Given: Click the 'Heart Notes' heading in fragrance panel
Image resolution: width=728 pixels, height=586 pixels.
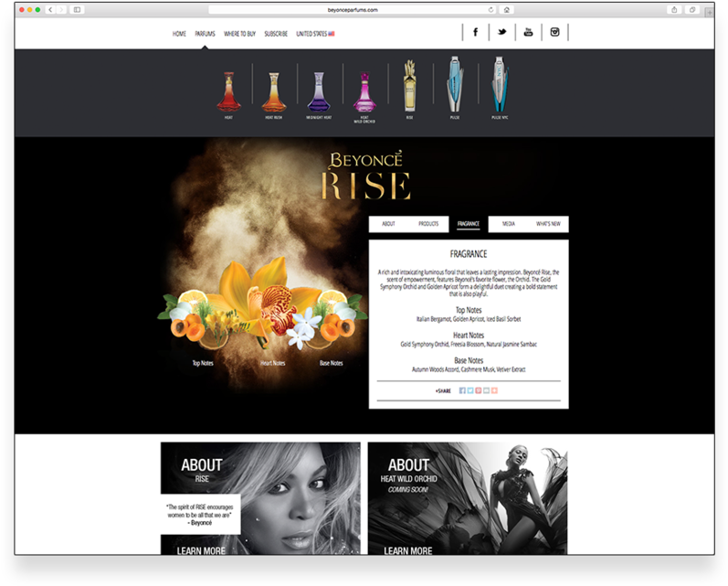Looking at the screenshot, I should [x=469, y=336].
